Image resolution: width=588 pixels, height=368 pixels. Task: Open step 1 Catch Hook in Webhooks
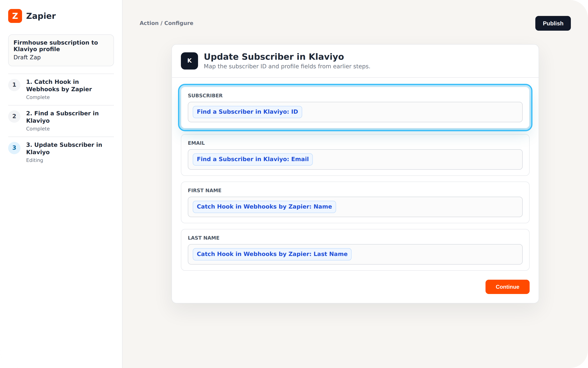(61, 89)
